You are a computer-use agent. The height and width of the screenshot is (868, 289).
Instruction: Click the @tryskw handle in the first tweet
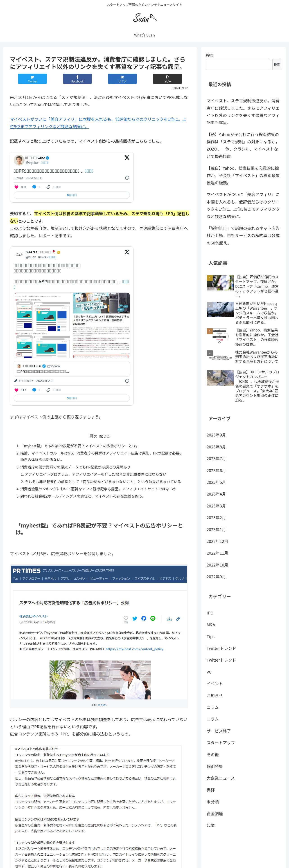pyautogui.click(x=32, y=162)
